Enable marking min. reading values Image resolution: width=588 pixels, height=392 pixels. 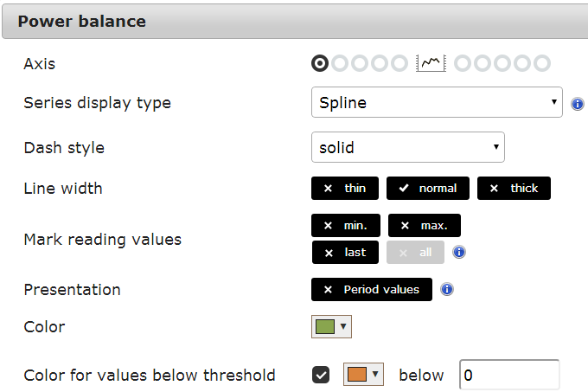(x=345, y=226)
